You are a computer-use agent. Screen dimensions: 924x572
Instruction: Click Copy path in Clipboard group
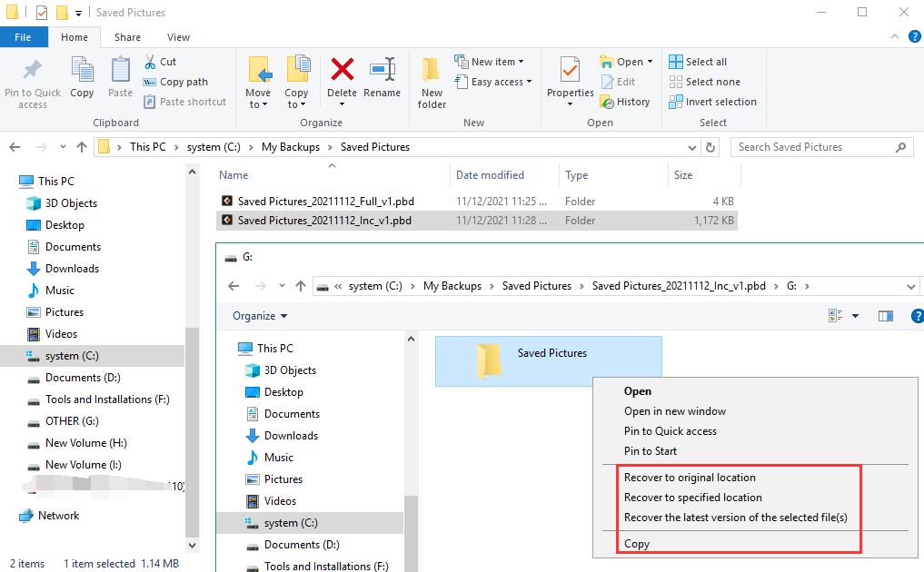(x=176, y=82)
